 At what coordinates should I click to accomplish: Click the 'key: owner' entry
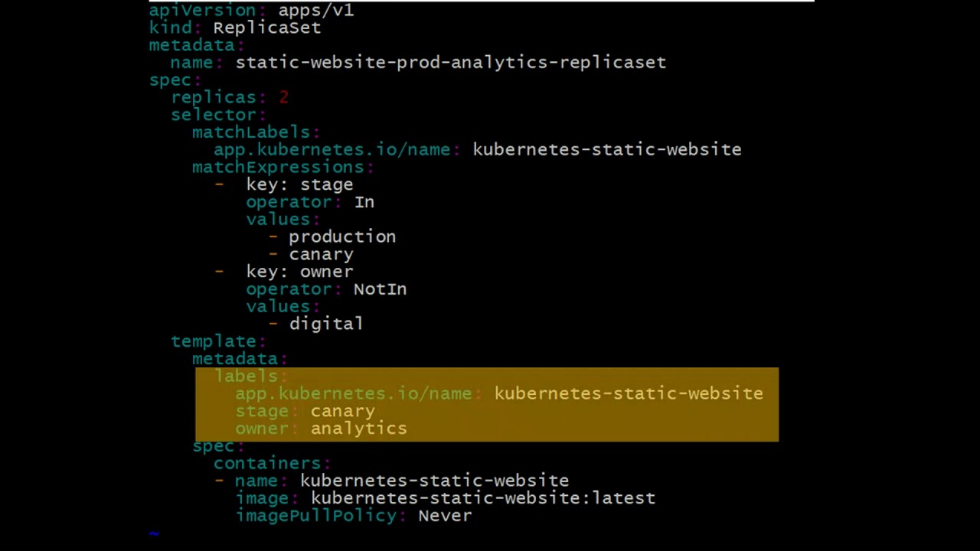point(299,272)
